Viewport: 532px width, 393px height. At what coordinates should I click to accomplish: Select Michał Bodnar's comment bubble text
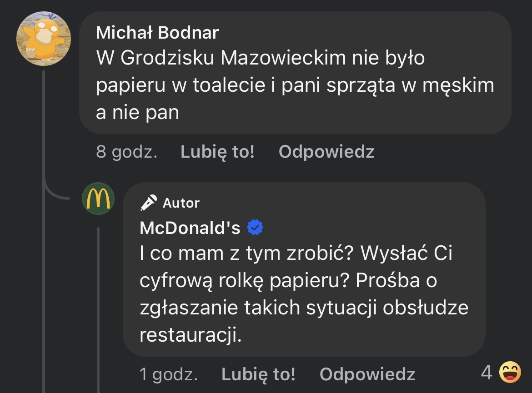[x=295, y=86]
